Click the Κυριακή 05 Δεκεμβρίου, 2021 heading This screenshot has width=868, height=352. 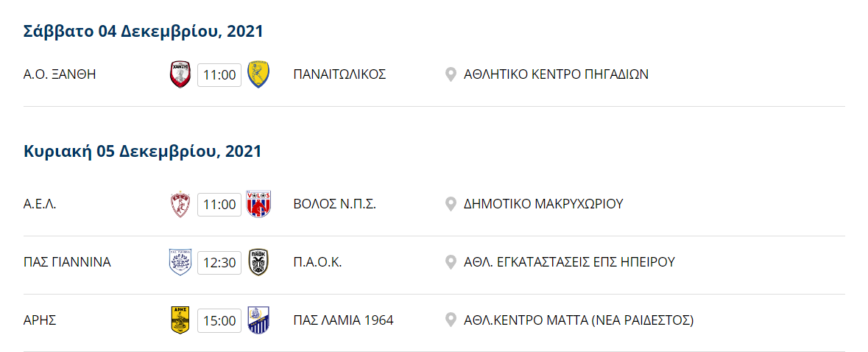(x=142, y=152)
